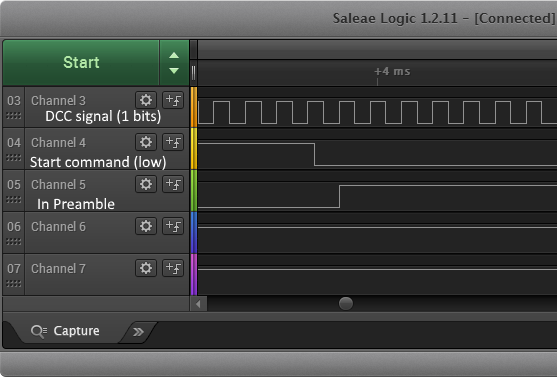Grab the Channel 3 drag handle dots
The height and width of the screenshot is (377, 557).
[14, 116]
